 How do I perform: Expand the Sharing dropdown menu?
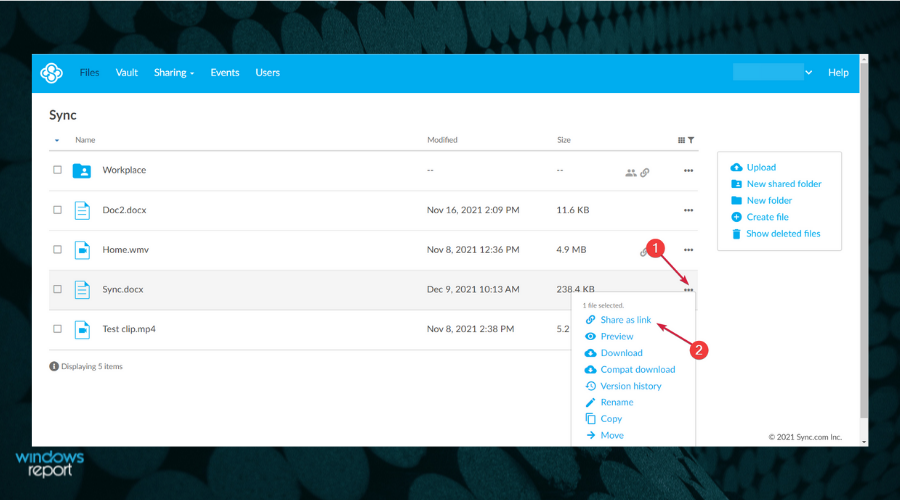174,73
